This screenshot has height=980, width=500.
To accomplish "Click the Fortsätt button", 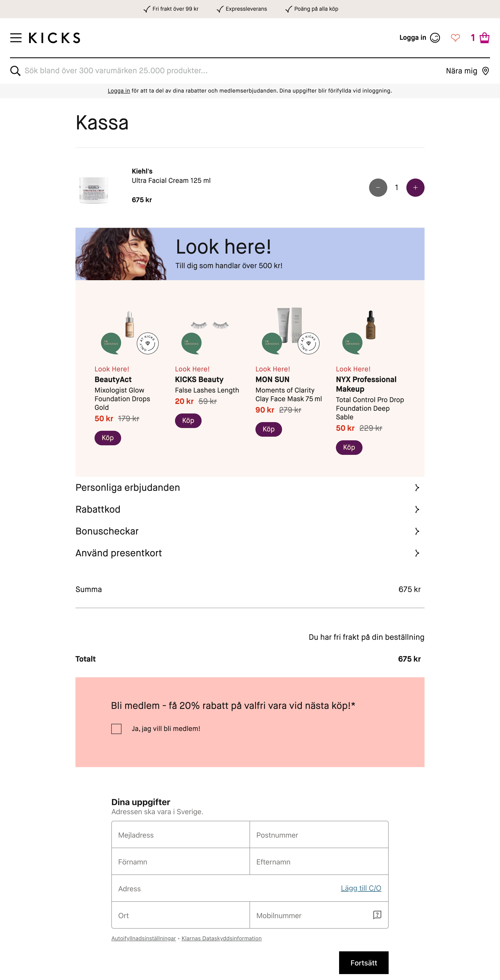I will [363, 963].
